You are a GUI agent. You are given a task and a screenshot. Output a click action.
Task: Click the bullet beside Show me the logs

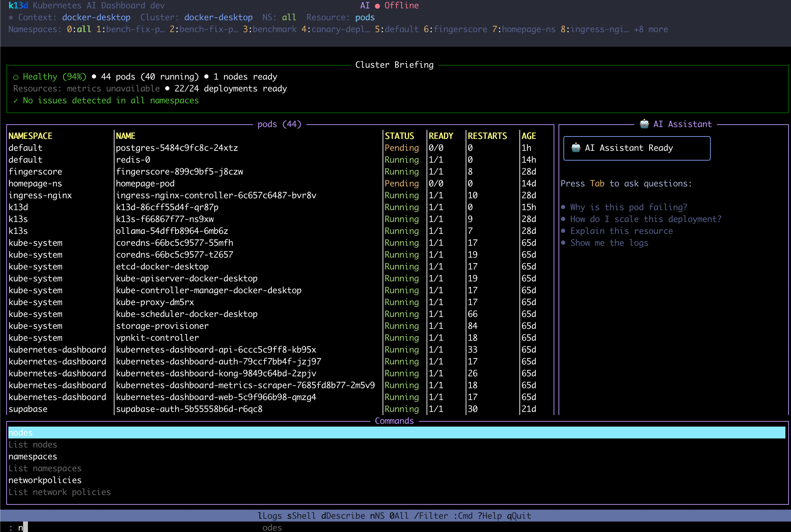(x=563, y=243)
